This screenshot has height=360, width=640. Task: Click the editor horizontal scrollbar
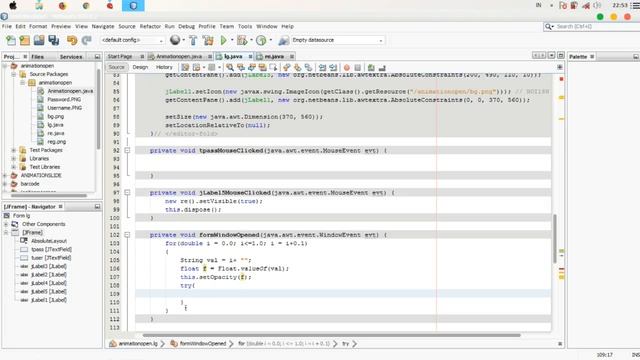[x=331, y=336]
